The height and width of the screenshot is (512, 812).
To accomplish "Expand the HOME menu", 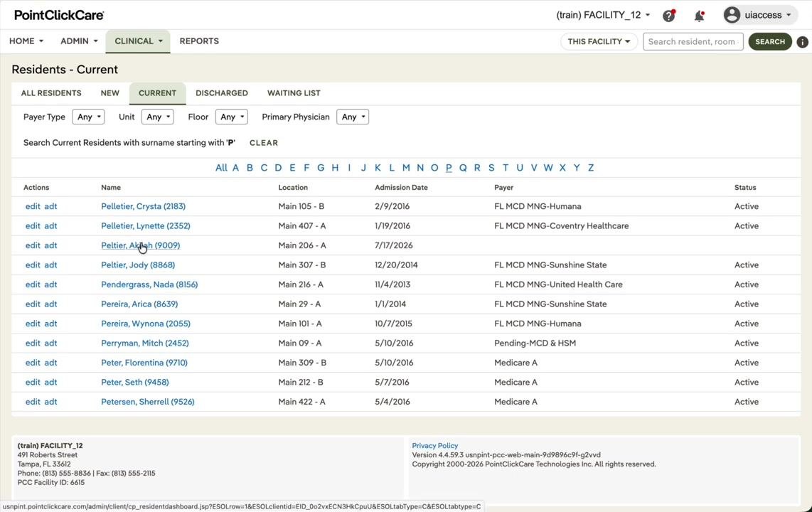I will [26, 41].
